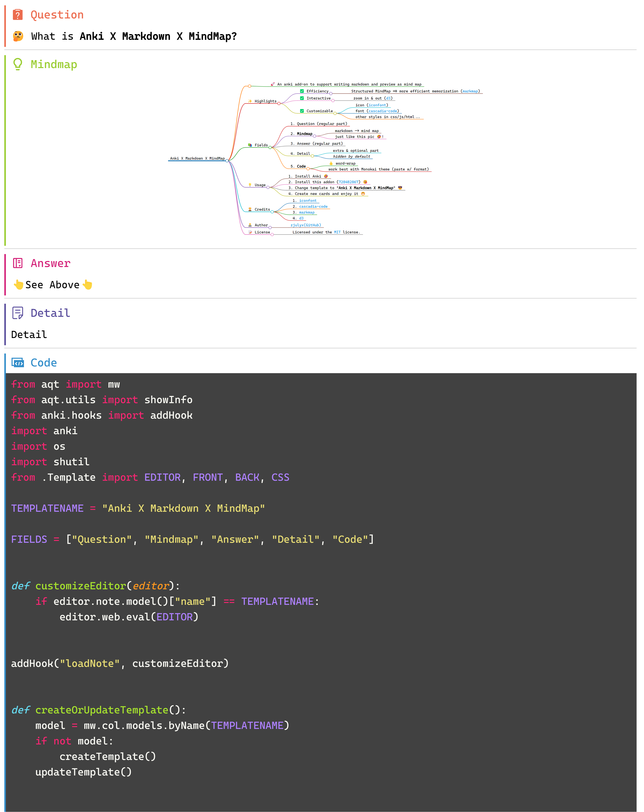Click the Detail section heading
The image size is (644, 812).
(x=50, y=313)
